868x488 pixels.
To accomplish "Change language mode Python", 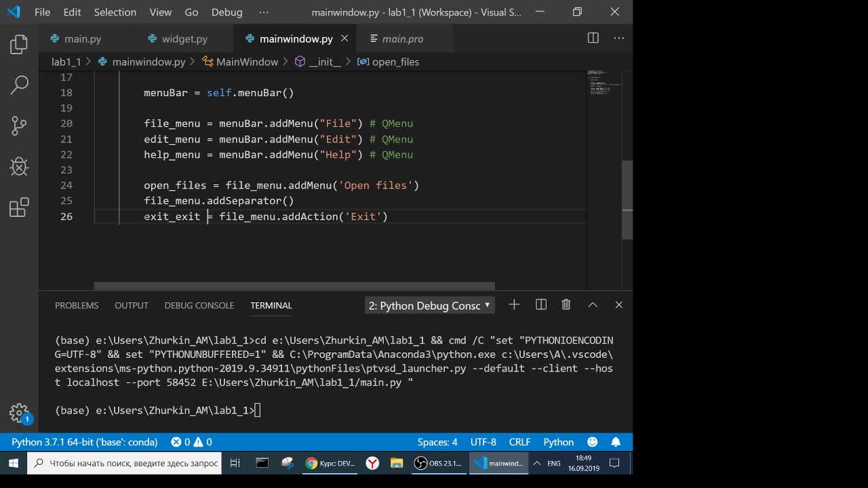I will pyautogui.click(x=559, y=442).
